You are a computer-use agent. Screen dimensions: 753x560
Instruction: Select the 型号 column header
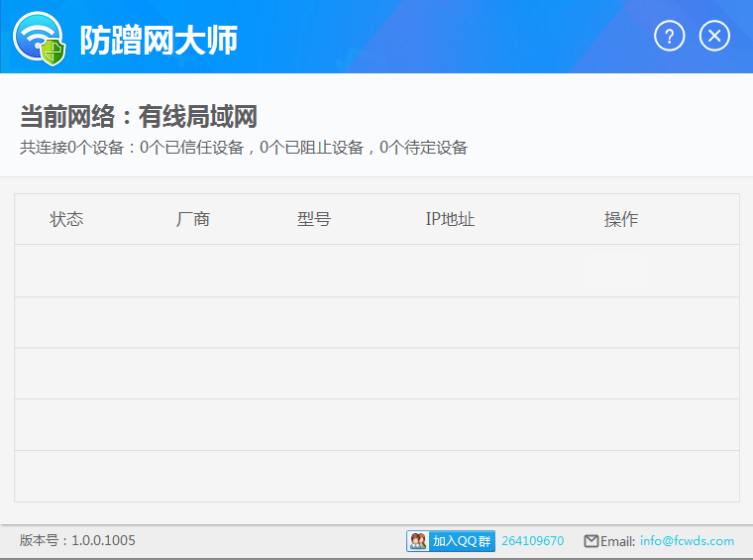(x=313, y=219)
